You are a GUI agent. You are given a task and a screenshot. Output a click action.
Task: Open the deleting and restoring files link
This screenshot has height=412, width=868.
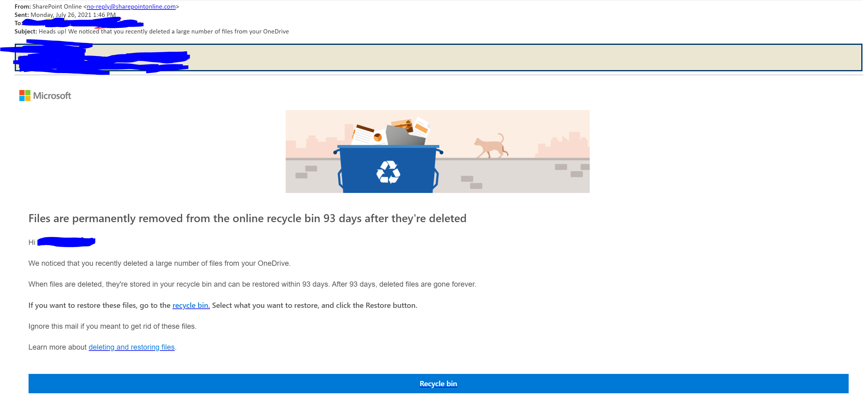coord(131,347)
